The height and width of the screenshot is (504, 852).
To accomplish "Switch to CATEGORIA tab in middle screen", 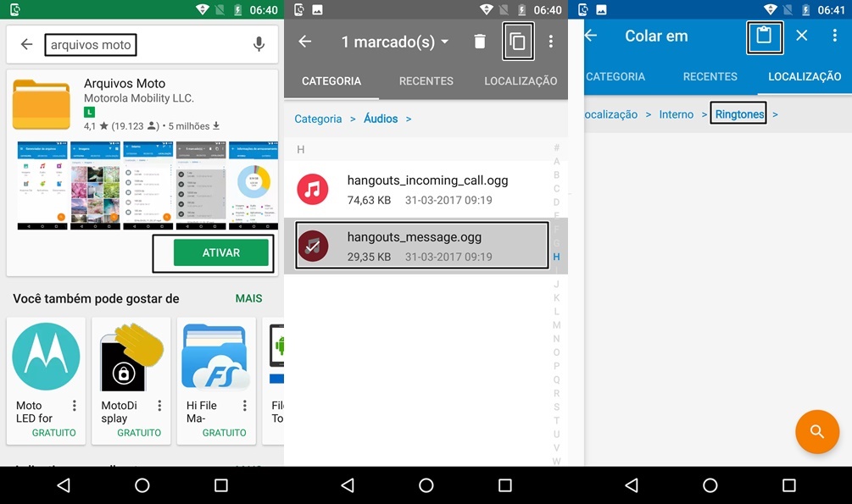I will click(x=331, y=81).
